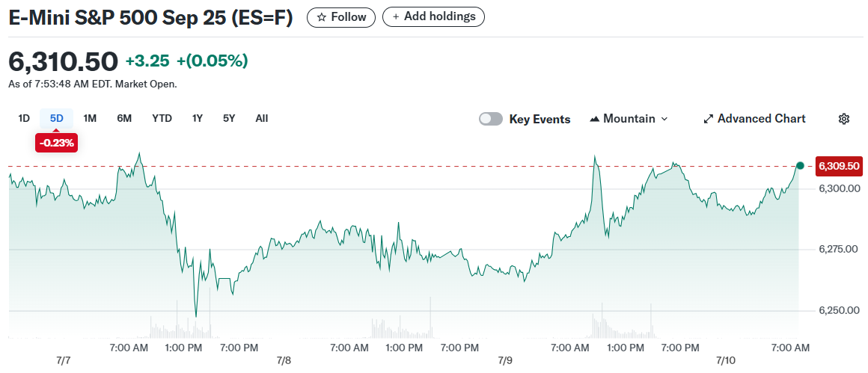
Task: Click the 7/10 date label
Action: tap(726, 361)
